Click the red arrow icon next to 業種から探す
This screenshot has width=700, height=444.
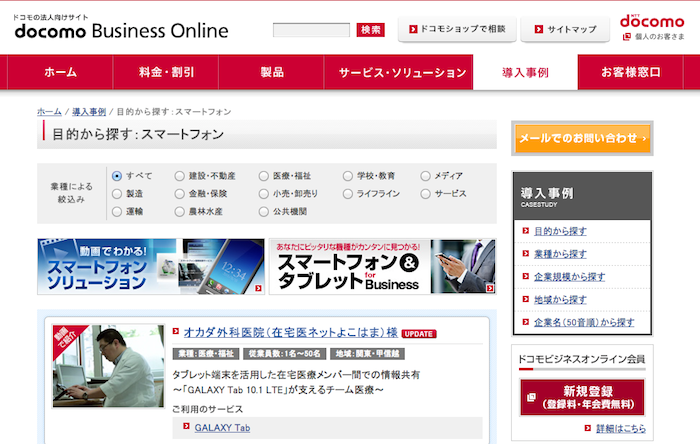(525, 253)
